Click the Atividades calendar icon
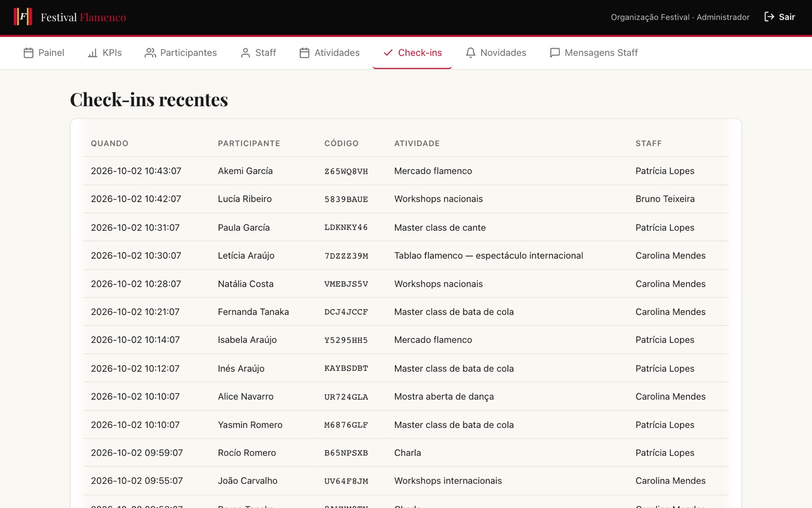 (304, 53)
